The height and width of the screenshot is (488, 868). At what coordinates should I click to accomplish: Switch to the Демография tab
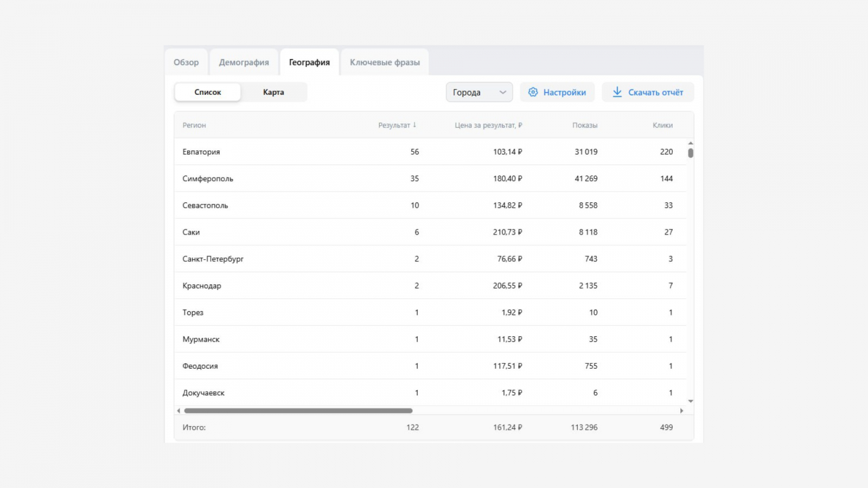[x=244, y=62]
